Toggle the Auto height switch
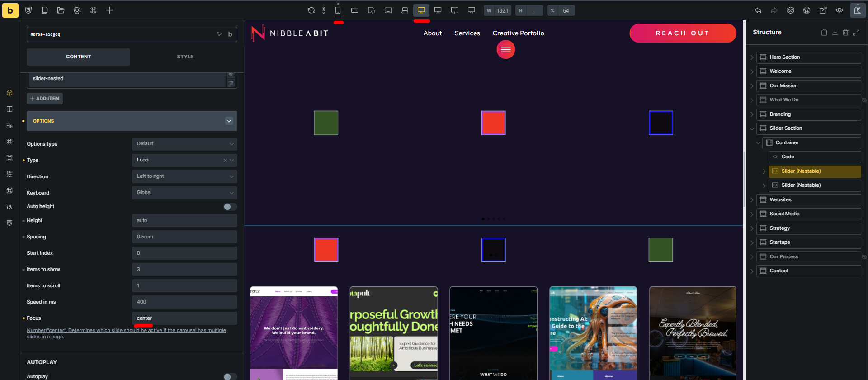Image resolution: width=868 pixels, height=380 pixels. point(230,207)
